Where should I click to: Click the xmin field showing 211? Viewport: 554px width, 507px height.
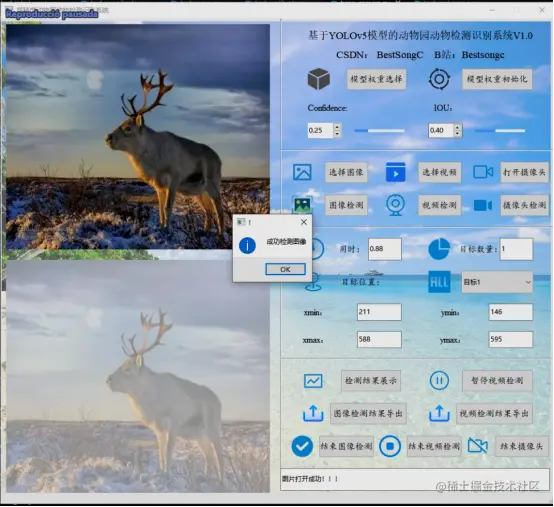(379, 312)
